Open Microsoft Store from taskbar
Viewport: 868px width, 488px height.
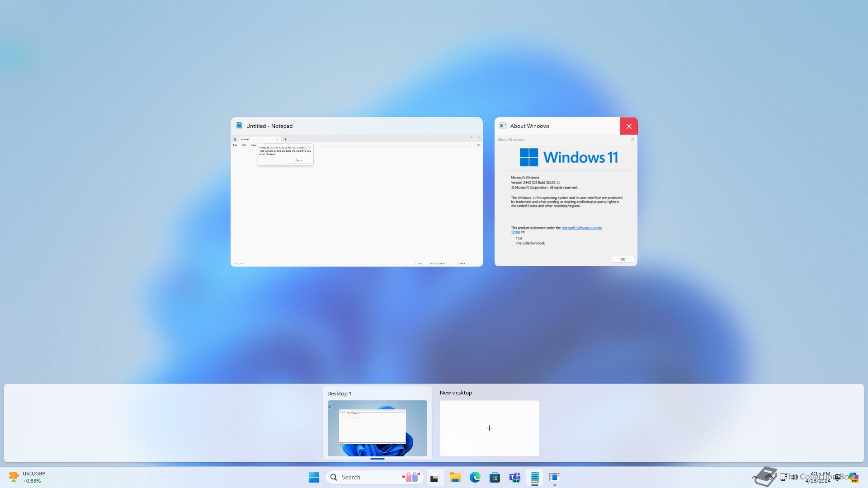(x=495, y=477)
